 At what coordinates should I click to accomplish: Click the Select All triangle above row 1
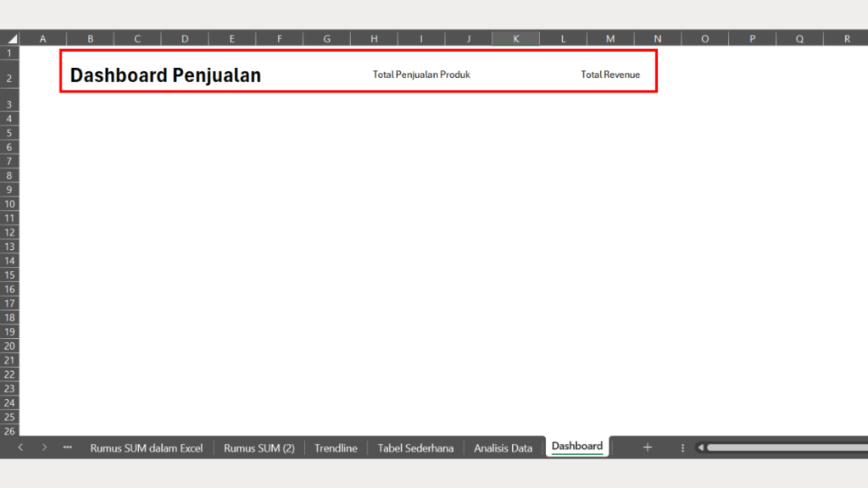pyautogui.click(x=10, y=37)
